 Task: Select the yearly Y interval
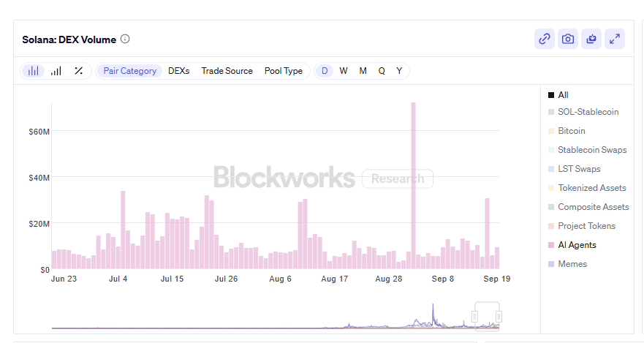pos(399,71)
